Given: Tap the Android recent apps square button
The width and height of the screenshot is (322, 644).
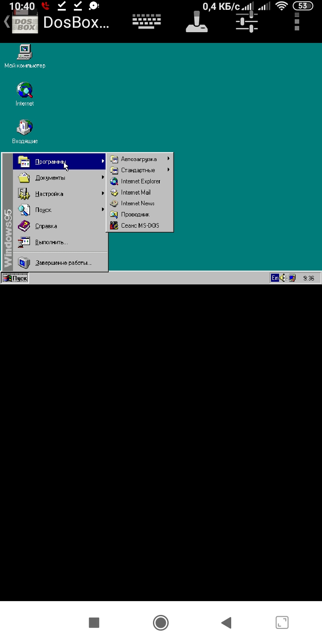Looking at the screenshot, I should click(x=94, y=623).
